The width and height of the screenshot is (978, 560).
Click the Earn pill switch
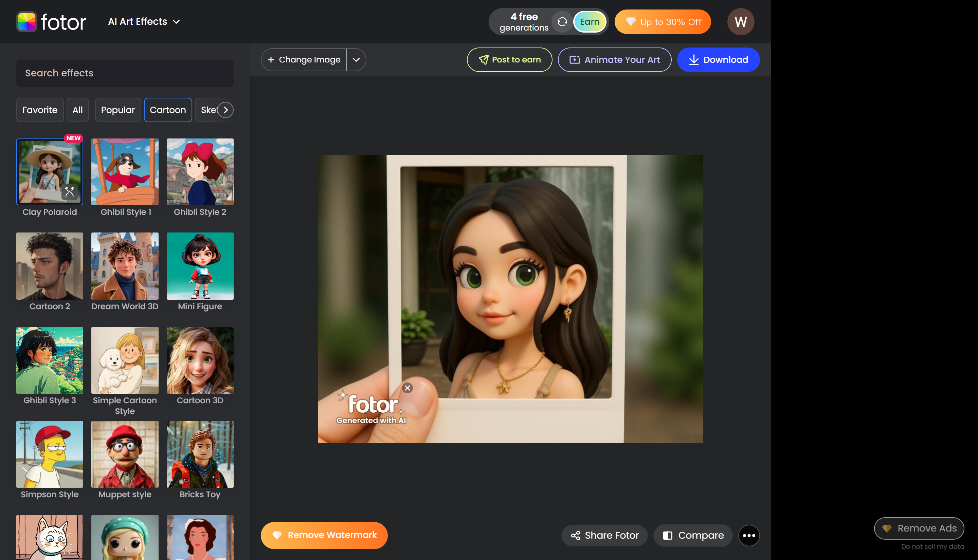pyautogui.click(x=590, y=21)
